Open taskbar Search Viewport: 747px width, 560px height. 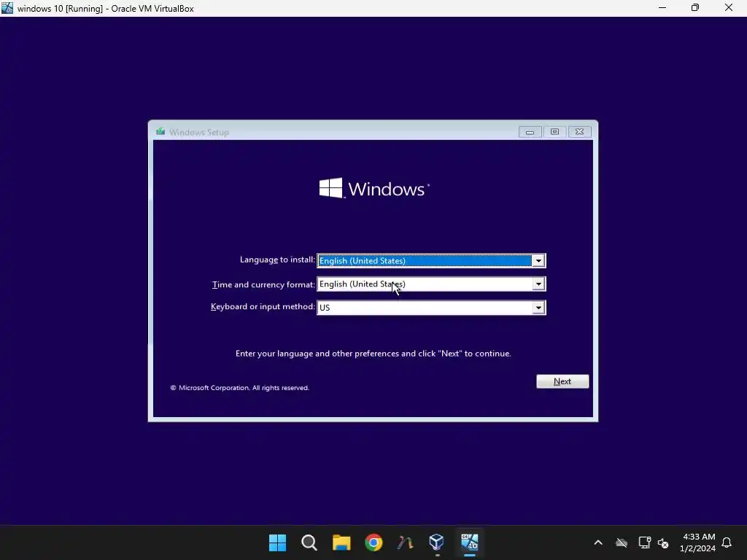click(x=309, y=542)
